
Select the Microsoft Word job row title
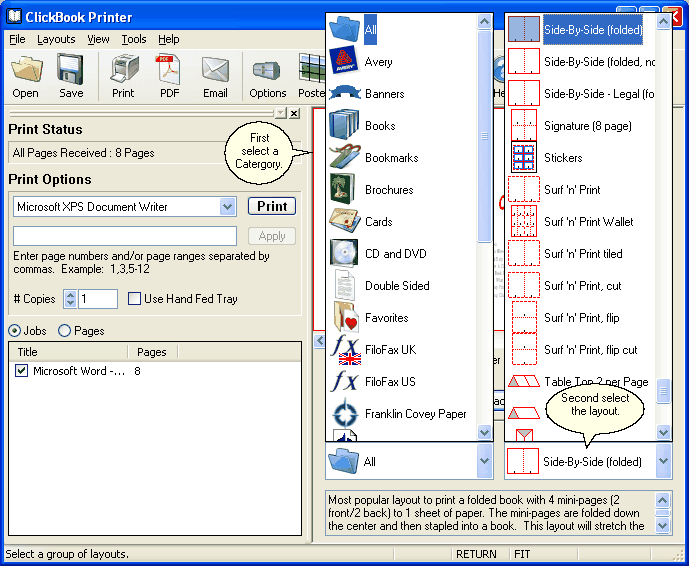coord(79,371)
